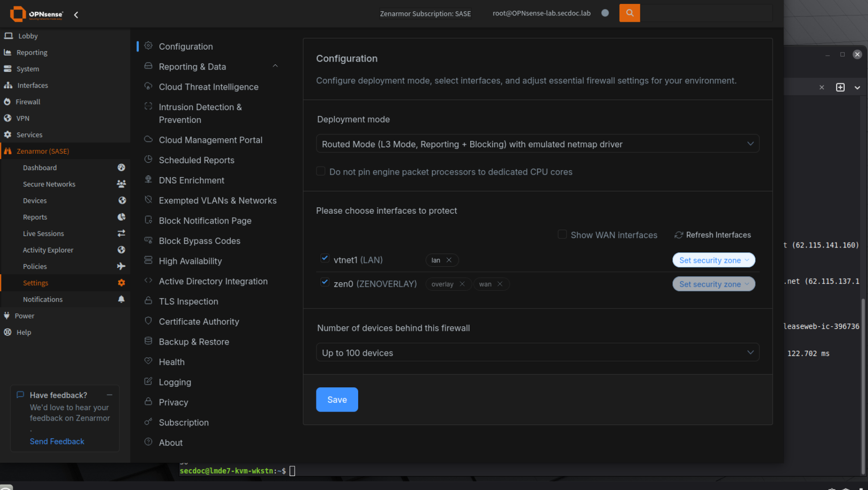This screenshot has height=490, width=868.
Task: Click the Send Feedback link
Action: (x=57, y=441)
